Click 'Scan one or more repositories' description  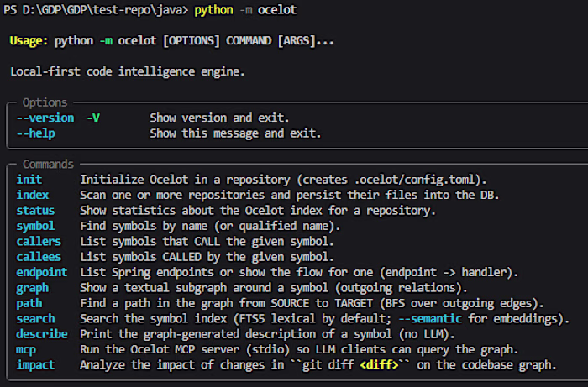[x=289, y=195]
